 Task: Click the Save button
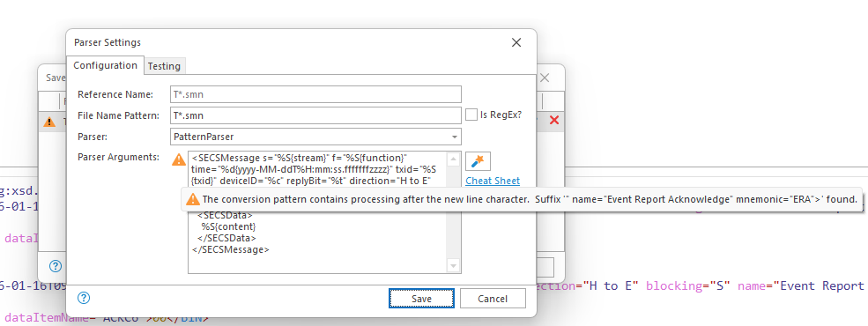pyautogui.click(x=421, y=299)
